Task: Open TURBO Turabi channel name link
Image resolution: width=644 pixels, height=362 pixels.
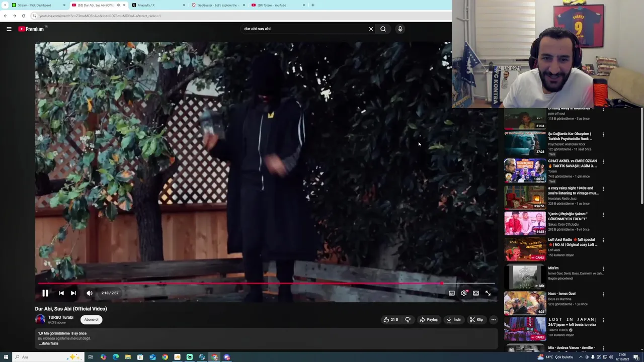Action: [x=60, y=317]
